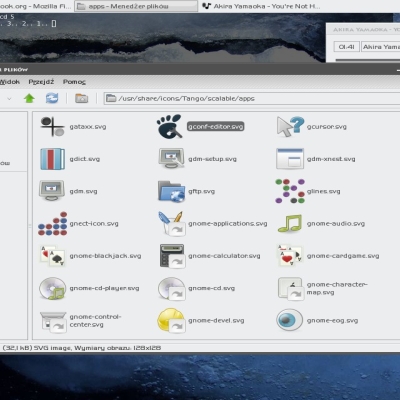Go up with the green arrow

tap(29, 98)
